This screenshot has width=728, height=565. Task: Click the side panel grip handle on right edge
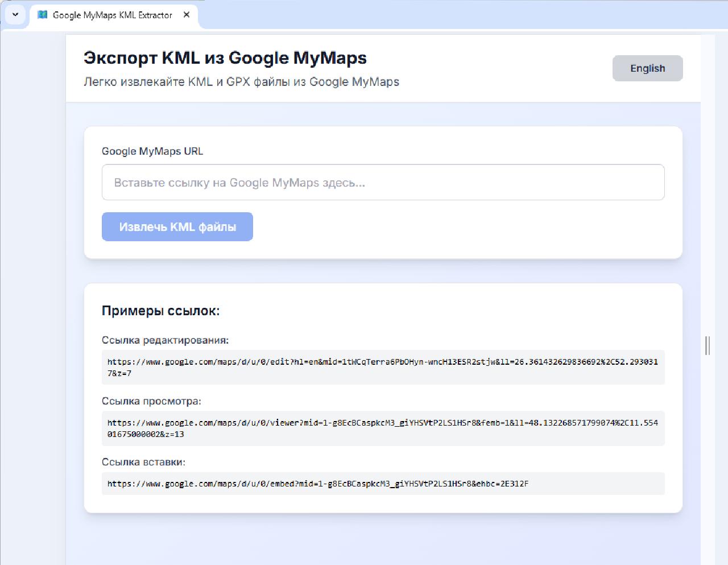click(x=707, y=345)
